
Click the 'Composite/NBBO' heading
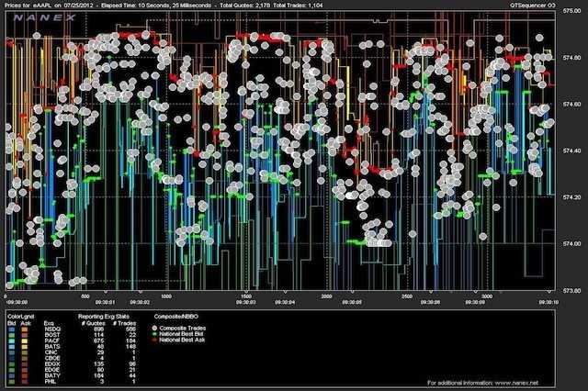[x=175, y=317]
